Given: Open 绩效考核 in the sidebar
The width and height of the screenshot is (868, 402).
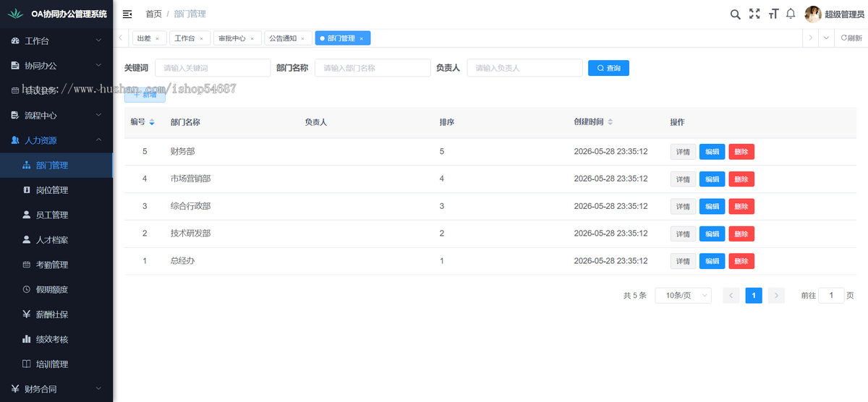Looking at the screenshot, I should [x=56, y=339].
